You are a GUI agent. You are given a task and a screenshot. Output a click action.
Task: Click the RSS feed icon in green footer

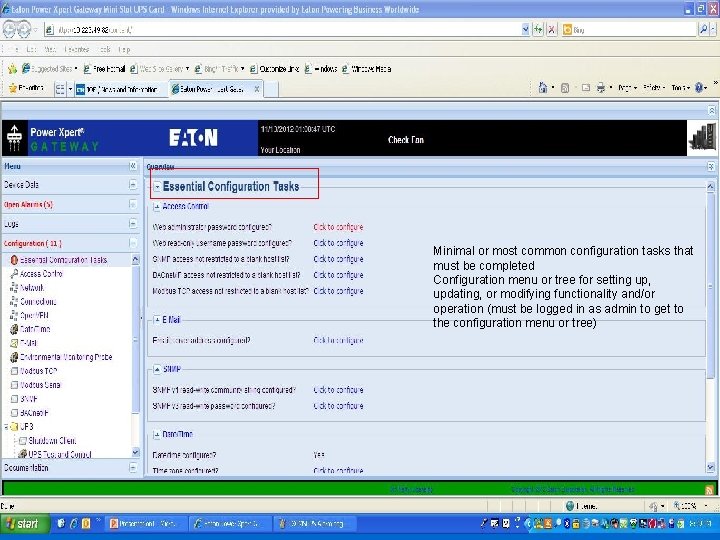710,489
